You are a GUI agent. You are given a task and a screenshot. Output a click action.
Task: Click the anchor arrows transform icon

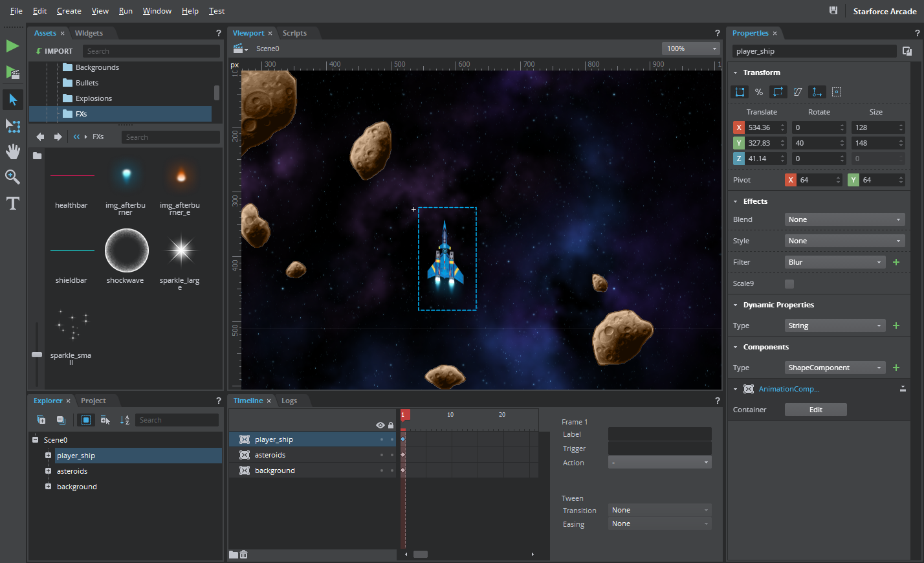[x=817, y=92]
